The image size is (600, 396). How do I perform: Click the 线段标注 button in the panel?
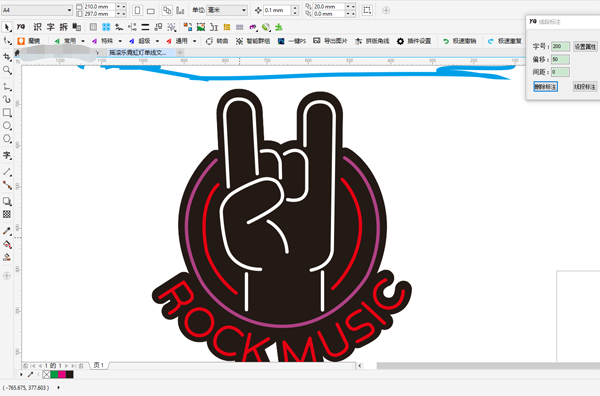[x=585, y=87]
